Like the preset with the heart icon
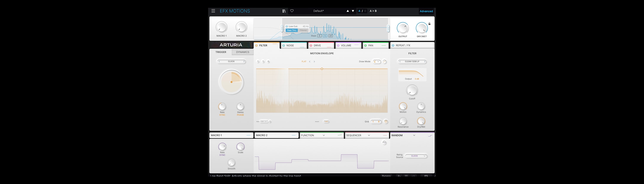The image size is (644, 184). [x=292, y=11]
